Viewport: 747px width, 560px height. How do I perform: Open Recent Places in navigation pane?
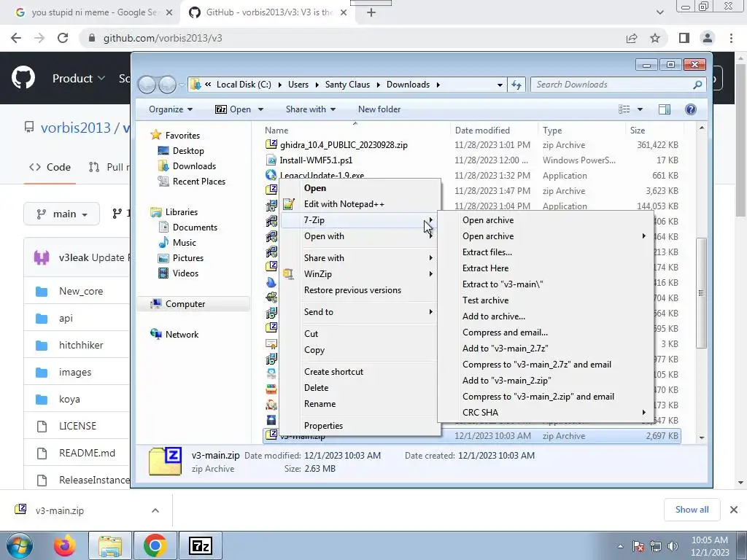pos(198,181)
